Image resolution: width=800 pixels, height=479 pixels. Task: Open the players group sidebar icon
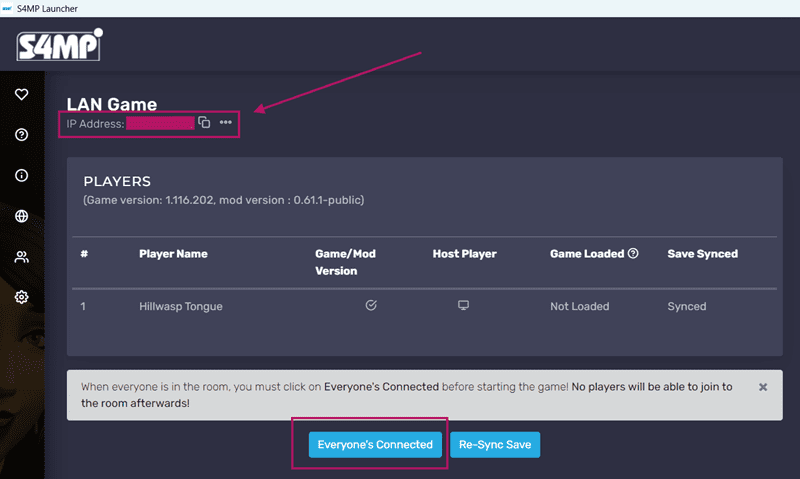tap(21, 257)
